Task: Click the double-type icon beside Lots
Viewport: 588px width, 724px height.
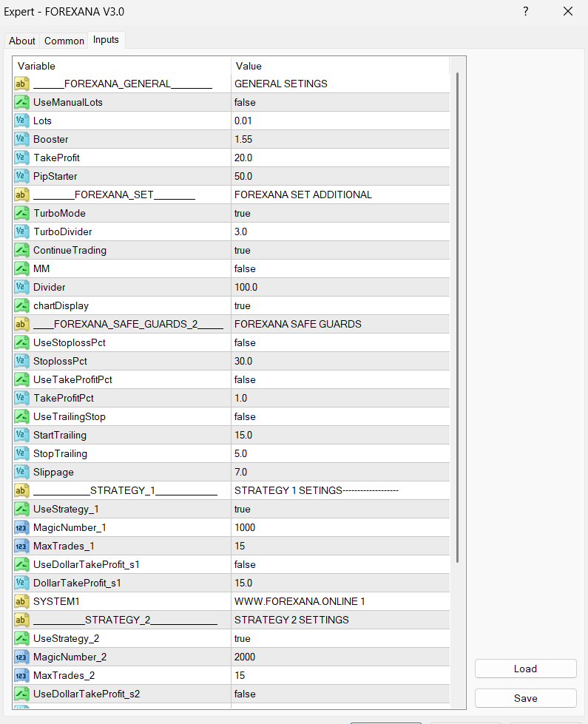Action: point(21,121)
